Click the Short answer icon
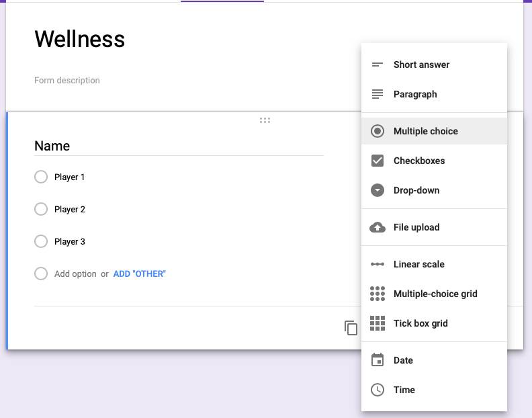Viewport: 532px width, 418px height. pos(378,65)
